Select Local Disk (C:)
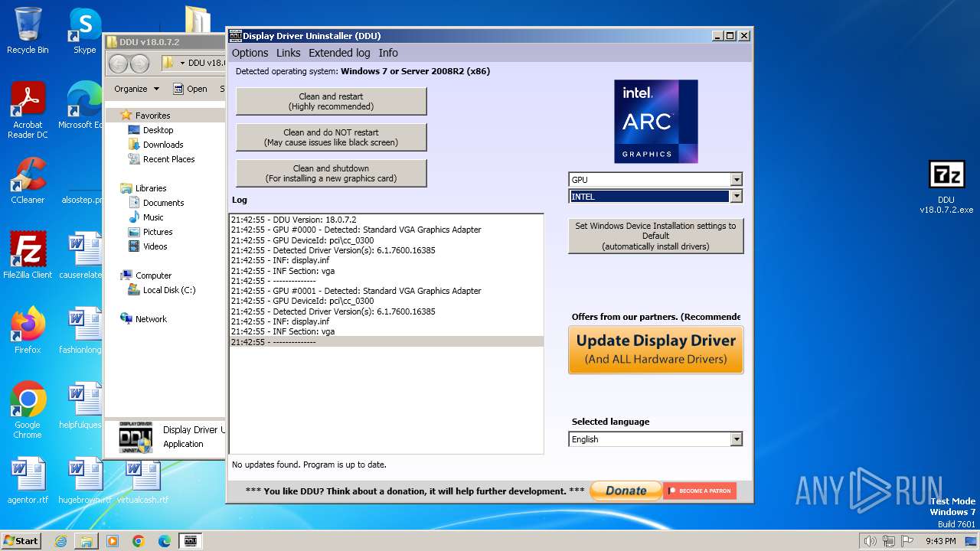Screen dimensions: 980x551 pos(168,290)
